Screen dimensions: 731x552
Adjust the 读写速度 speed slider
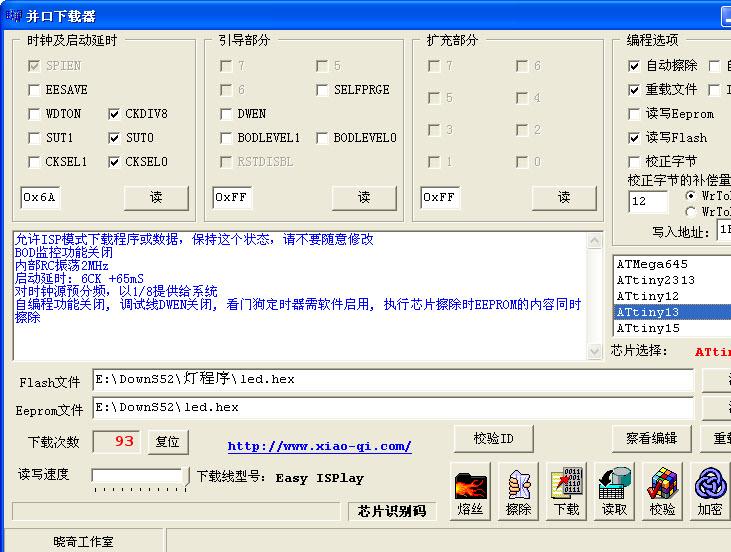(138, 476)
